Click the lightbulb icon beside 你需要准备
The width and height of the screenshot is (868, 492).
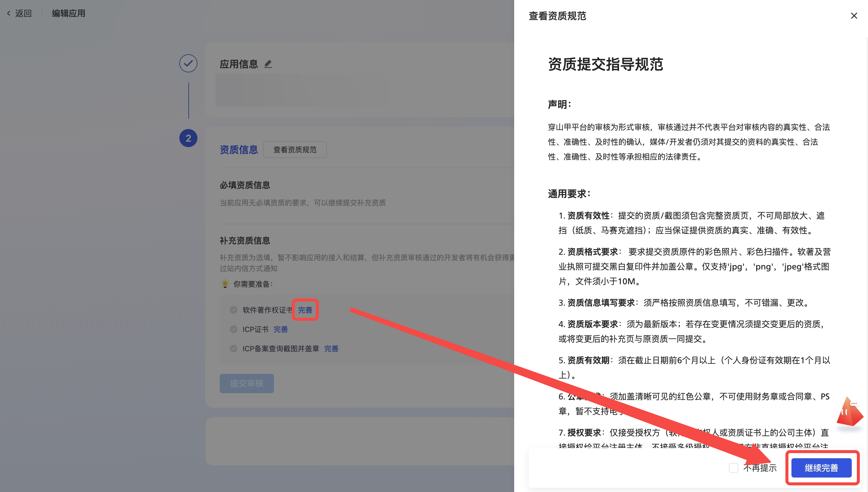[x=225, y=283]
